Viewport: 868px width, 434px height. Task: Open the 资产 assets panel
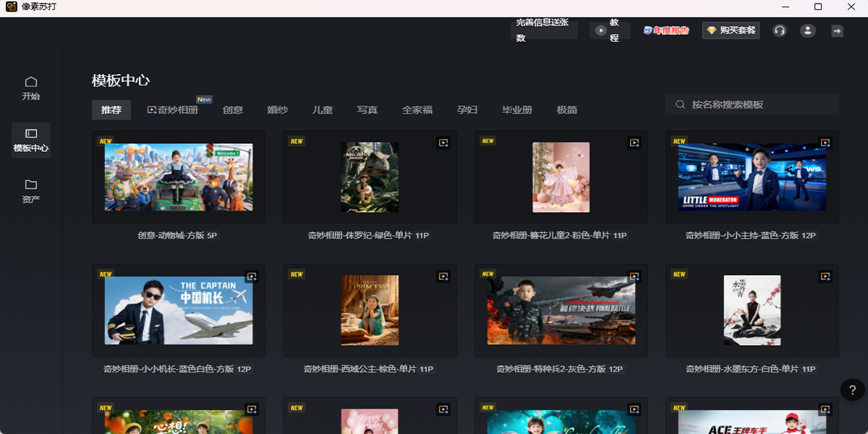point(30,190)
